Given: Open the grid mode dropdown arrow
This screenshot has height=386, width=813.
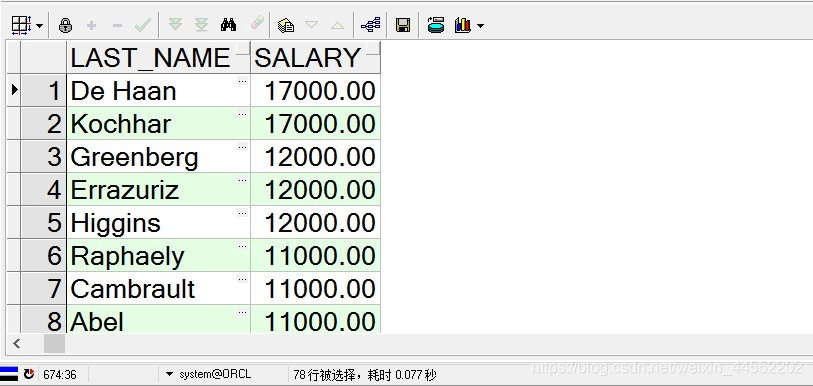Looking at the screenshot, I should point(39,25).
